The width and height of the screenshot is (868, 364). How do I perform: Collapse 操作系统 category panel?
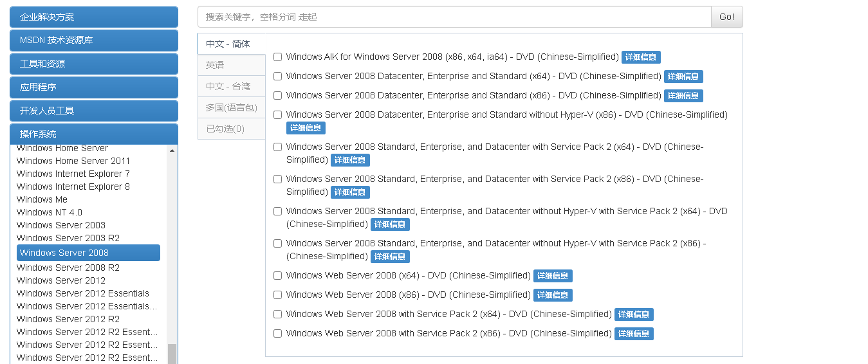(x=94, y=134)
